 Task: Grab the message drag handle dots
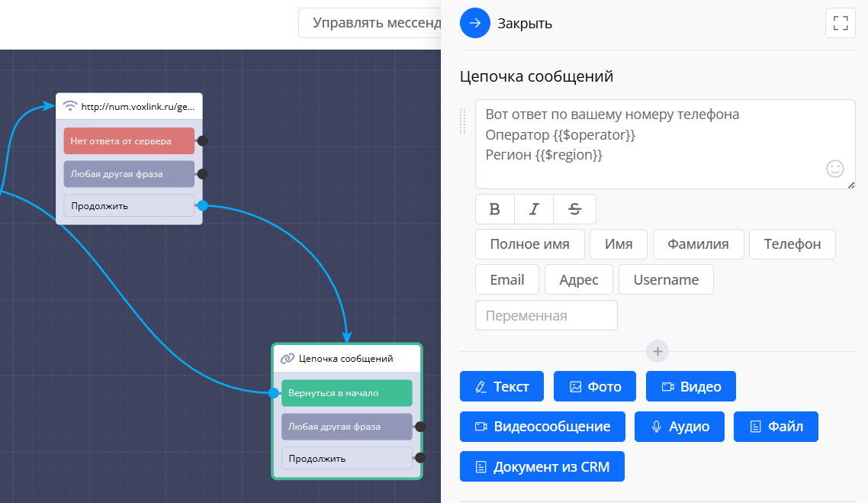[462, 121]
